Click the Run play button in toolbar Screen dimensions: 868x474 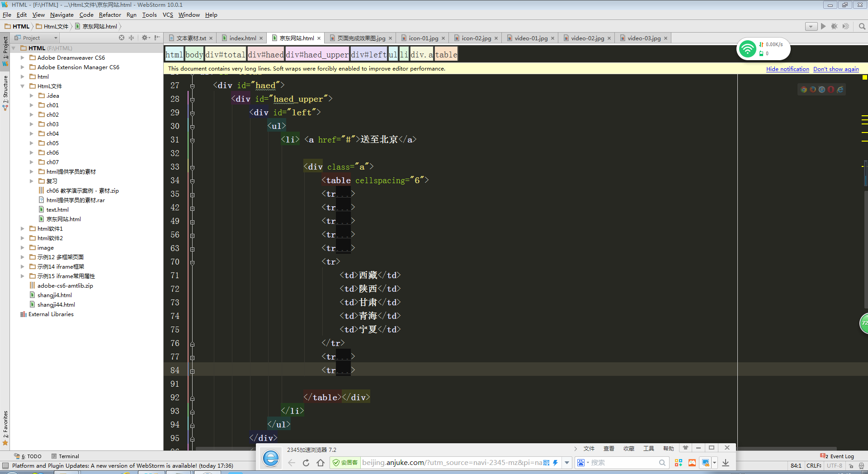tap(823, 26)
